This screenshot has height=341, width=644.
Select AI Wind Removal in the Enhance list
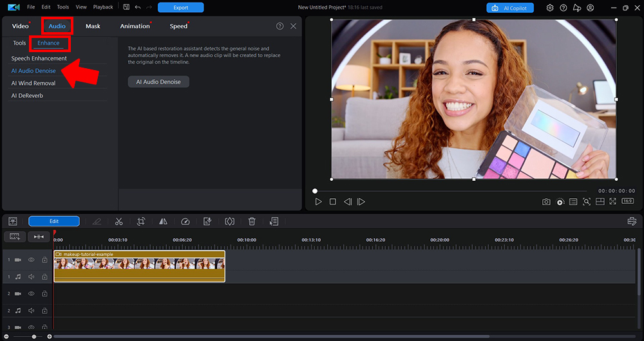pos(33,83)
